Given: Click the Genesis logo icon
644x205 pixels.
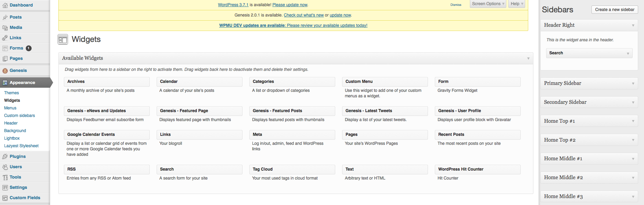Looking at the screenshot, I should pyautogui.click(x=5, y=71).
